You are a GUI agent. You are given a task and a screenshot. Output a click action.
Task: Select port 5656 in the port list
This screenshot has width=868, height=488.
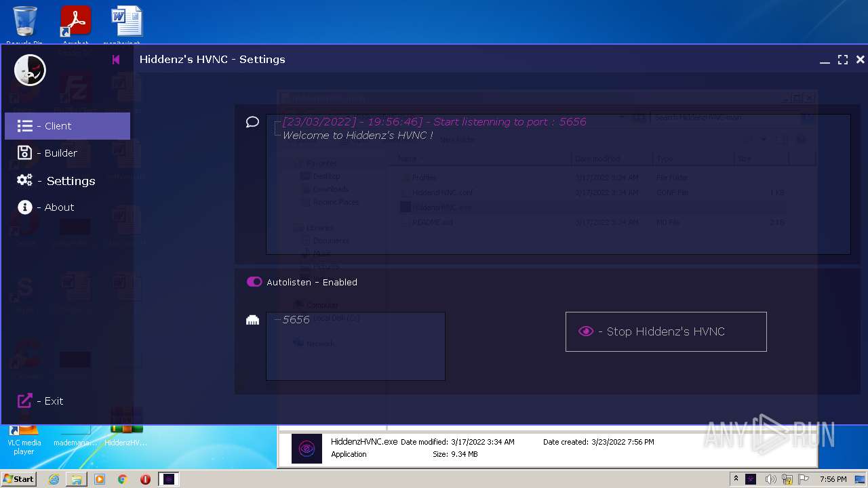(x=296, y=320)
